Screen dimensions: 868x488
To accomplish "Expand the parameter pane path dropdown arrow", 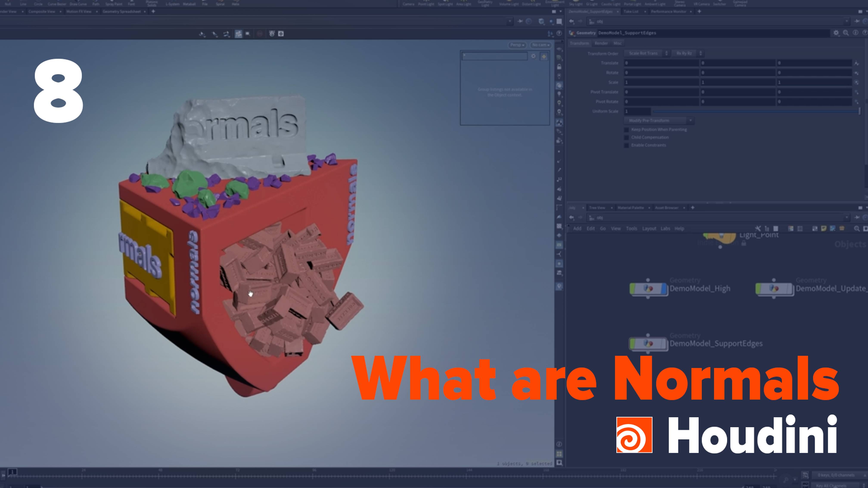I will 847,21.
